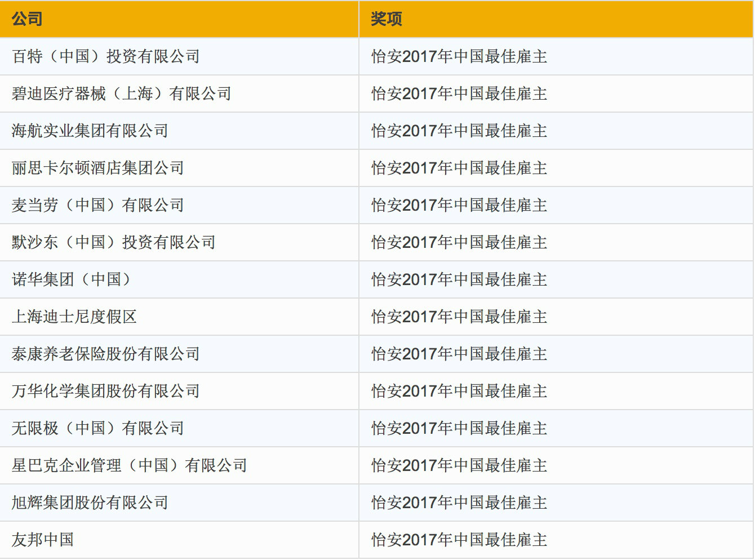Screen dimensions: 755x560
Task: Select the 海航实业集团有限公司 company cell
Action: (90, 131)
